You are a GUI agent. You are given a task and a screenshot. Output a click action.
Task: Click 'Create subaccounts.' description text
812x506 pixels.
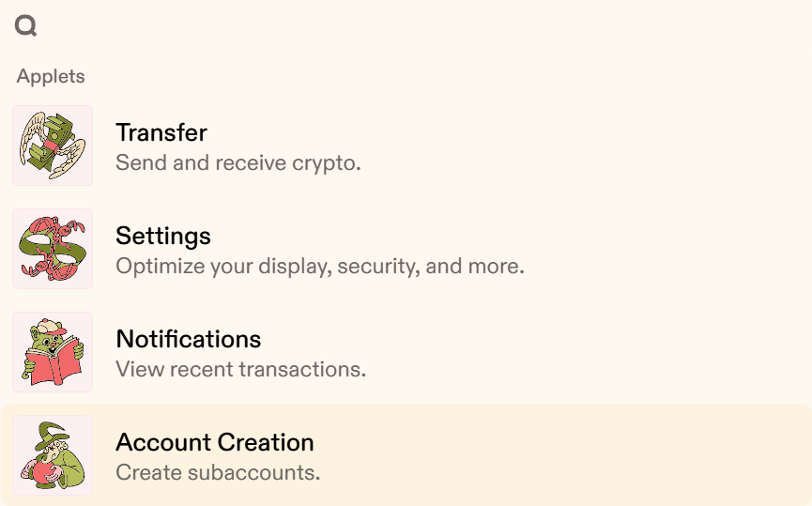pos(218,472)
